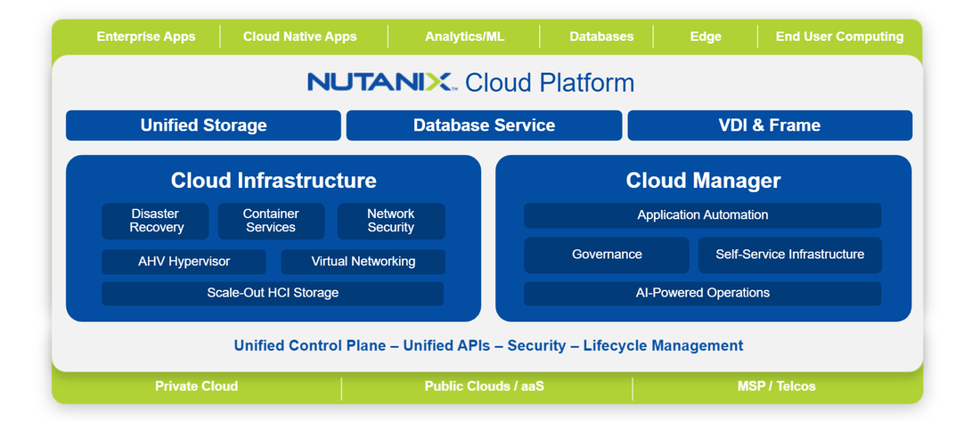
Task: Select AI-Powered Operations bar
Action: click(702, 293)
